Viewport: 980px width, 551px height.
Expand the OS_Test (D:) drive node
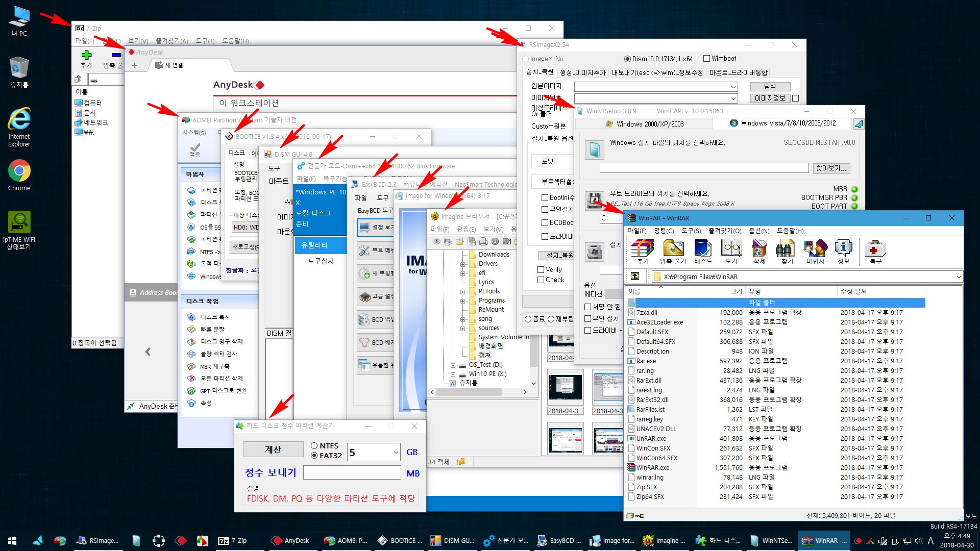453,365
